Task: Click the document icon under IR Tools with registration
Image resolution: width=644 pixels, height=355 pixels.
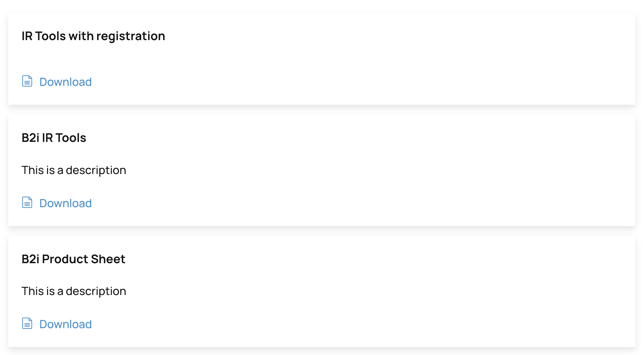Action: 27,81
